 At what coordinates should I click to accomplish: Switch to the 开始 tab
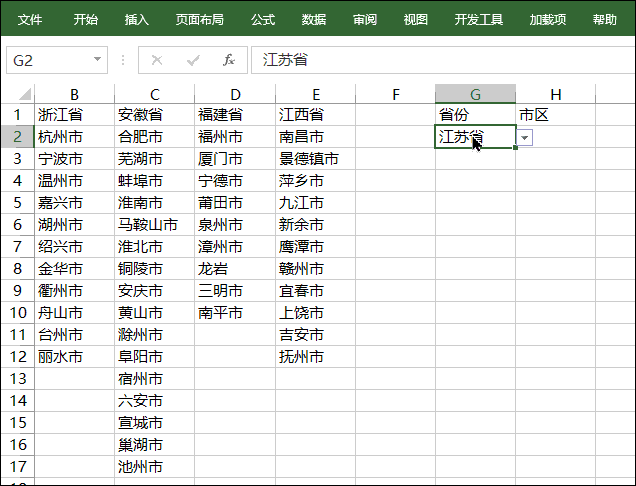click(86, 19)
